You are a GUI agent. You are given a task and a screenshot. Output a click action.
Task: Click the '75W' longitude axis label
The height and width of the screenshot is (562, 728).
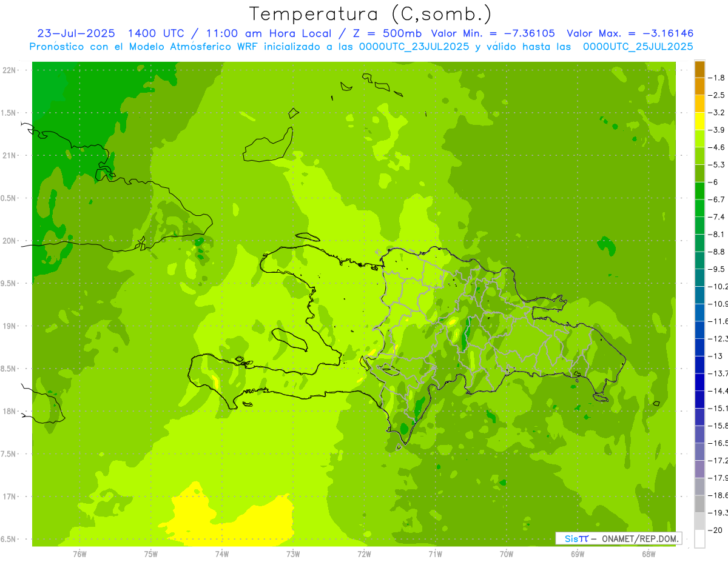pos(150,554)
